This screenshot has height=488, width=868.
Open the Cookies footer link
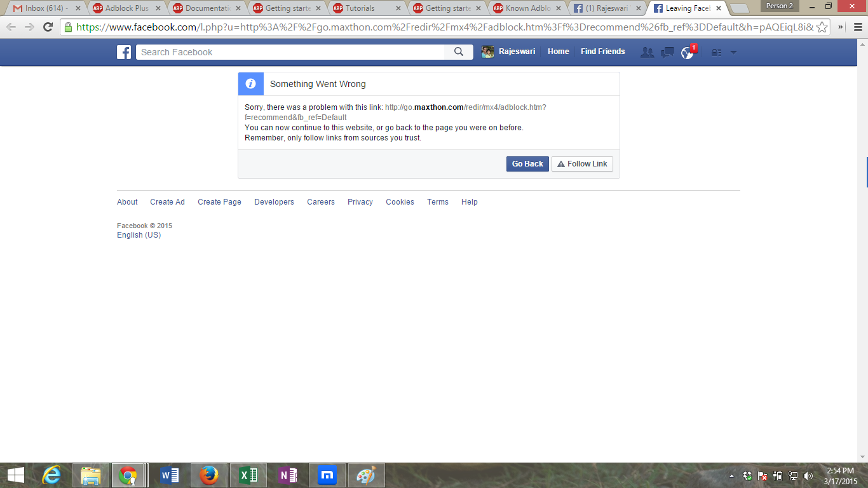[400, 202]
